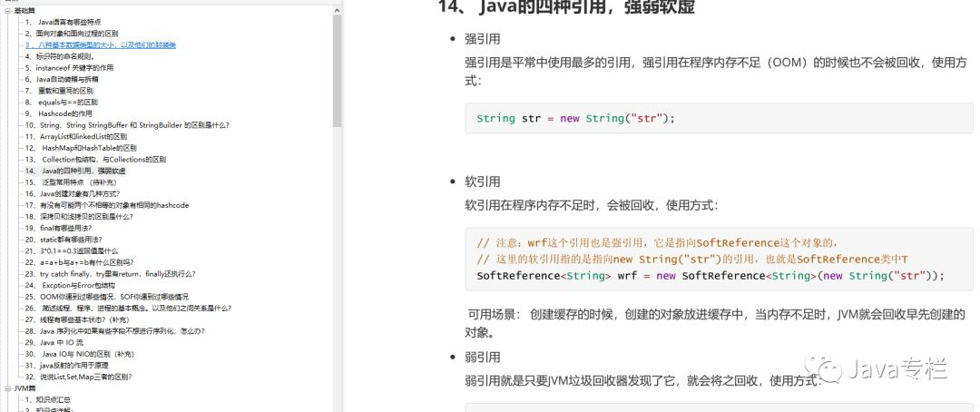Go to item 23 try catch finally
The width and height of the screenshot is (980, 412).
click(110, 274)
